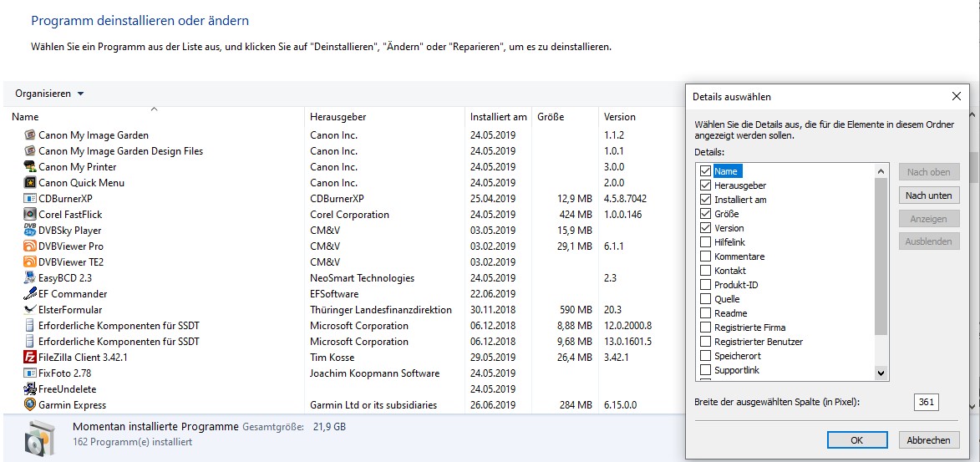
Task: Click the CDBurnerXP program icon
Action: (29, 199)
